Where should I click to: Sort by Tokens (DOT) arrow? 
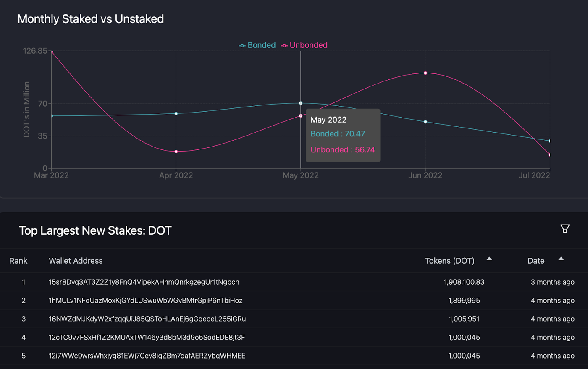click(x=489, y=259)
